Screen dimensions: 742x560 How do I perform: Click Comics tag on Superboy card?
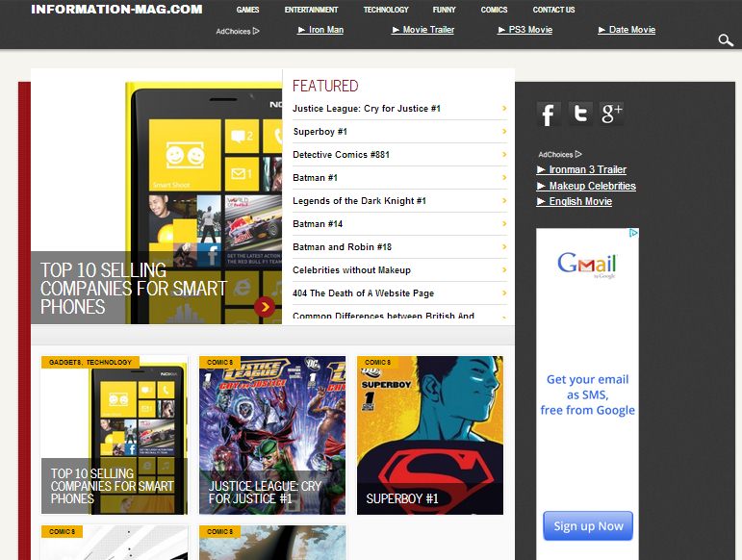(x=377, y=363)
